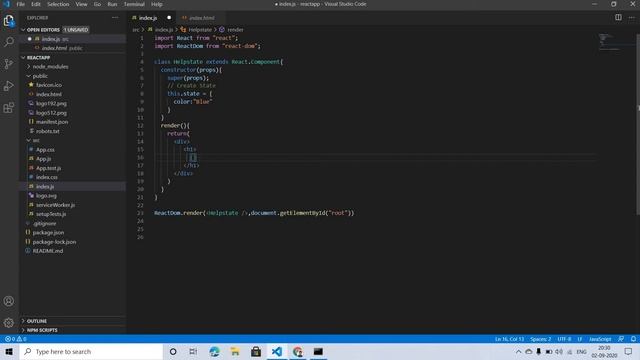This screenshot has height=360, width=640.
Task: Open Task View on the taskbar
Action: coord(193,351)
